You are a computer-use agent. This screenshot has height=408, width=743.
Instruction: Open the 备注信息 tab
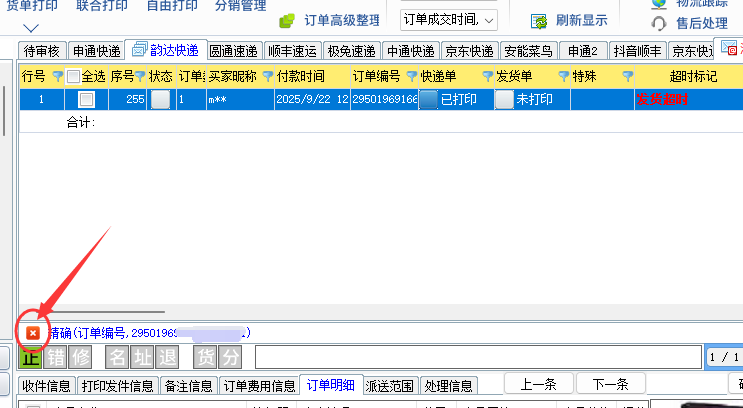coord(188,385)
